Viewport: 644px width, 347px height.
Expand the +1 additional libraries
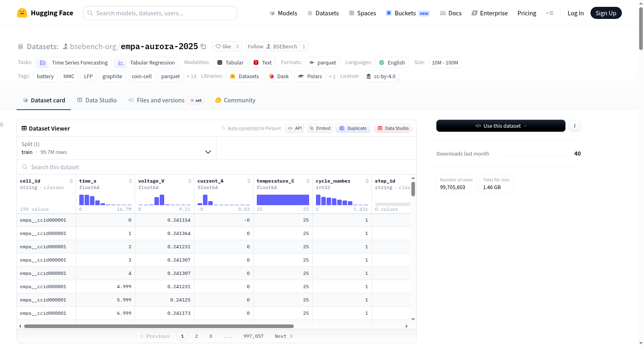point(332,76)
